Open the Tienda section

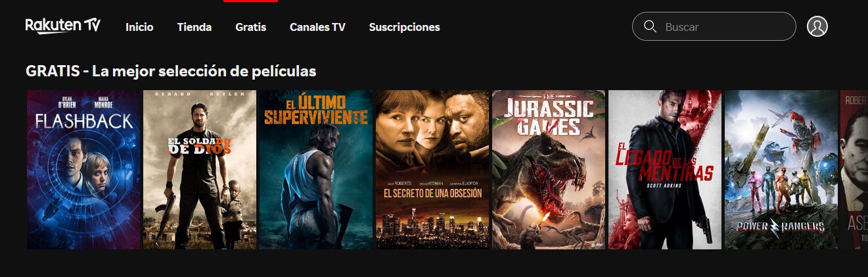coord(194,27)
